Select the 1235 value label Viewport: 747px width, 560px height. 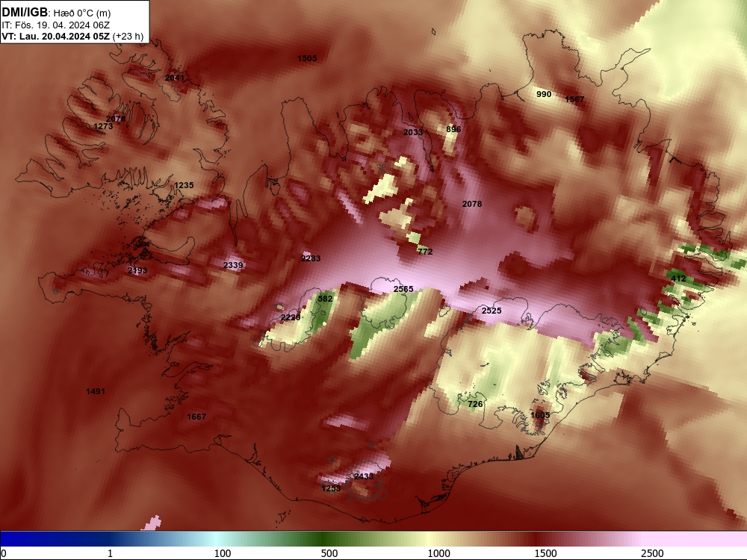(184, 185)
